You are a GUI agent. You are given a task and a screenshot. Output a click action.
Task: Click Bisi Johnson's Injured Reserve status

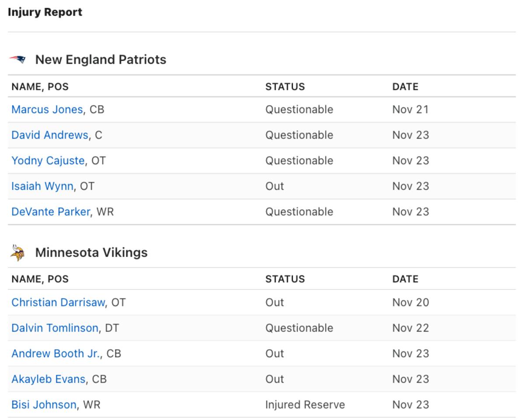click(x=304, y=405)
